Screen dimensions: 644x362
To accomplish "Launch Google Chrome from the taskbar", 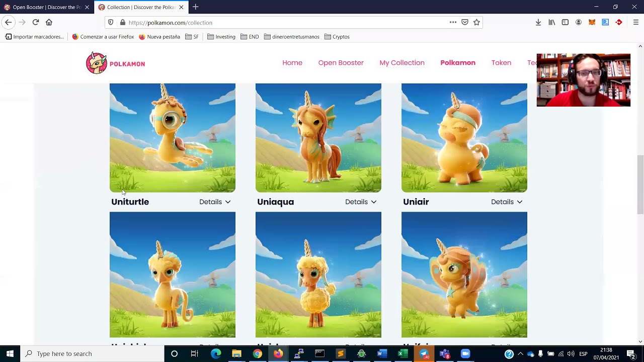I will (257, 353).
